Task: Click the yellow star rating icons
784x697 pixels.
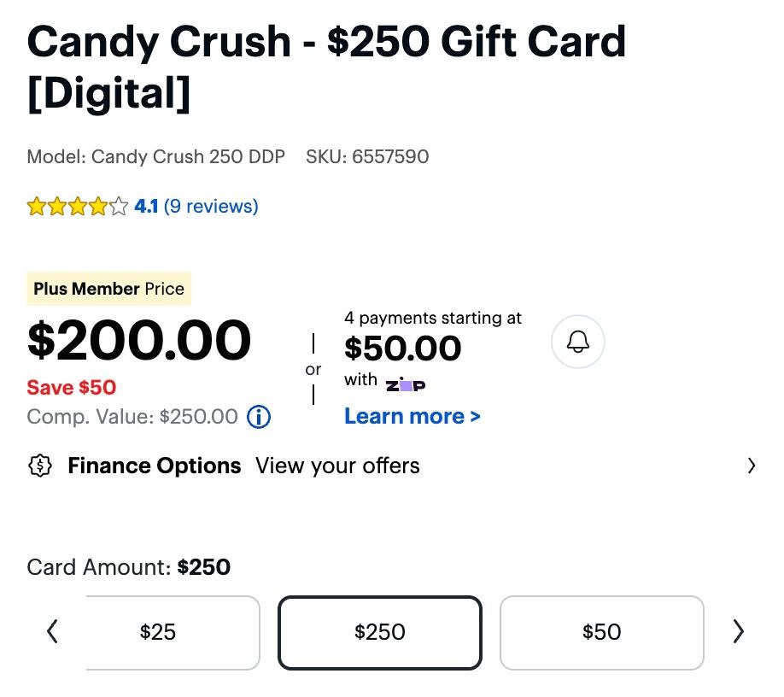Action: coord(77,207)
